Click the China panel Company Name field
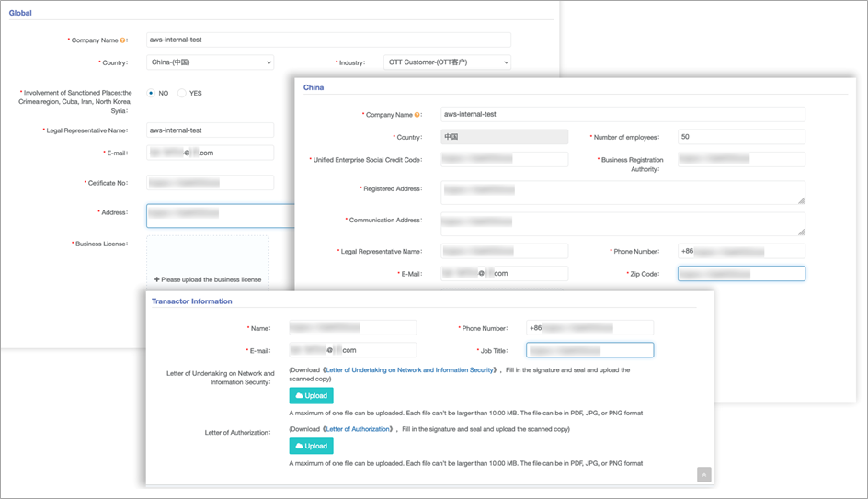Viewport: 868px width, 499px height. [x=623, y=115]
